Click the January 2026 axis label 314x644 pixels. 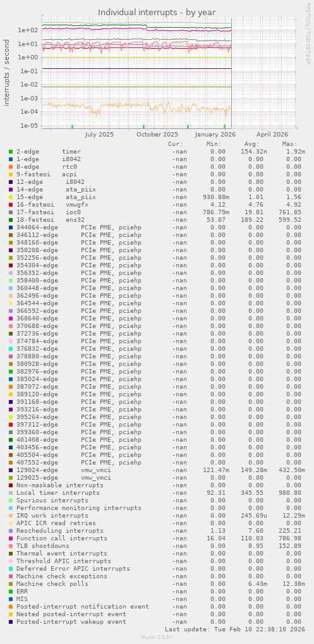(x=215, y=135)
